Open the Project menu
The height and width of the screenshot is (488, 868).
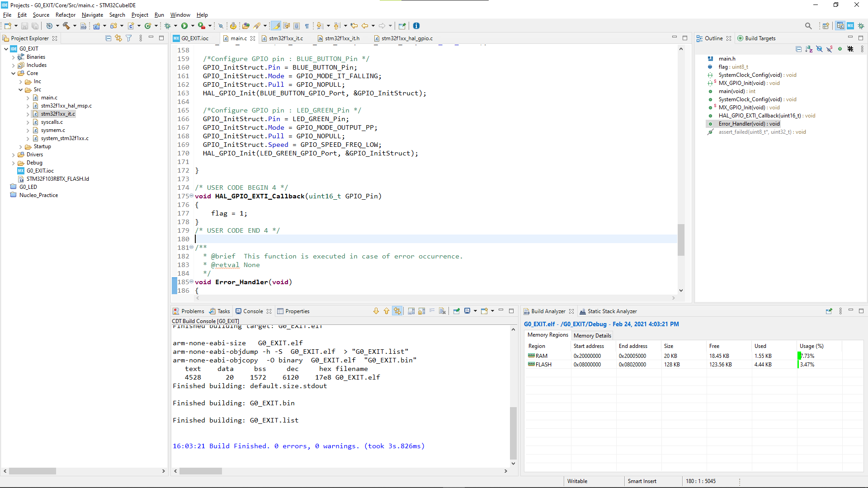pyautogui.click(x=140, y=15)
